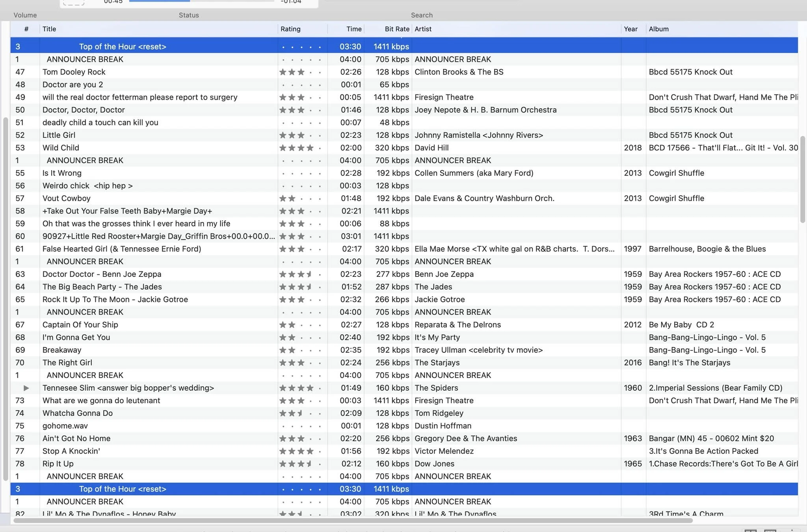Click rating dots for Is It Wrong
Image resolution: width=807 pixels, height=532 pixels.
coord(301,173)
